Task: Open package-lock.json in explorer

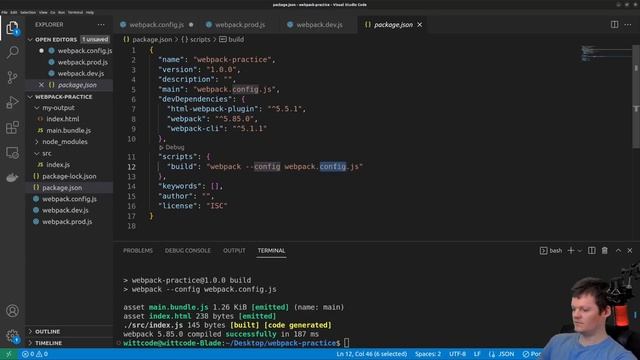Action: tap(69, 176)
